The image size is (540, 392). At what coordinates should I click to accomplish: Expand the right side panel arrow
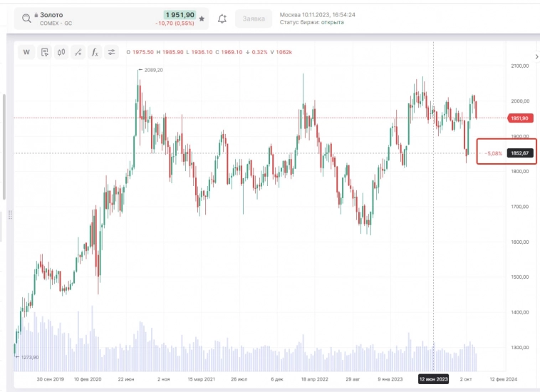[x=536, y=57]
